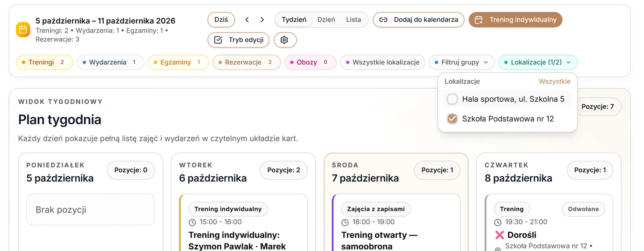Click clock icon beside 19:30 - 21:00
Image resolution: width=644 pixels, height=251 pixels.
pos(498,222)
